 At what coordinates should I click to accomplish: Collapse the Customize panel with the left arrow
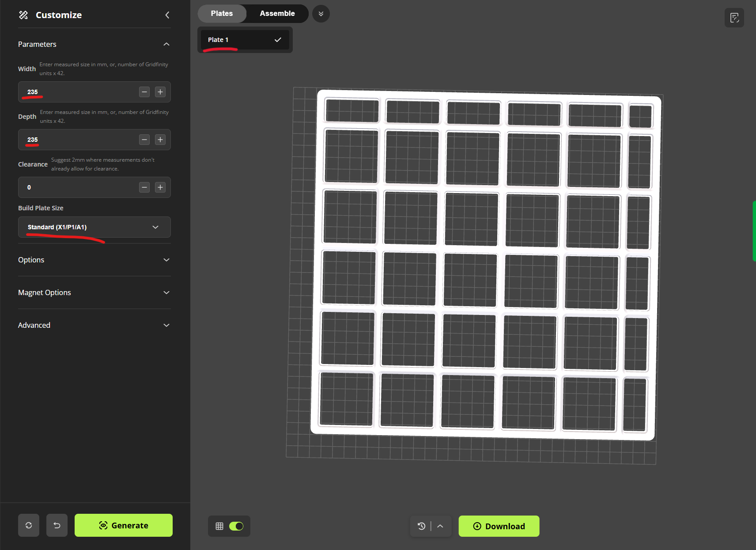167,15
